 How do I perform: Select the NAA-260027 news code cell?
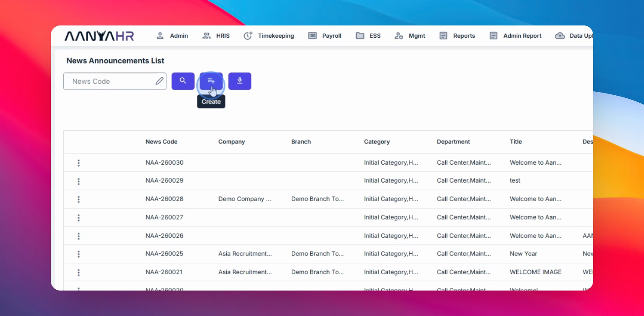165,217
